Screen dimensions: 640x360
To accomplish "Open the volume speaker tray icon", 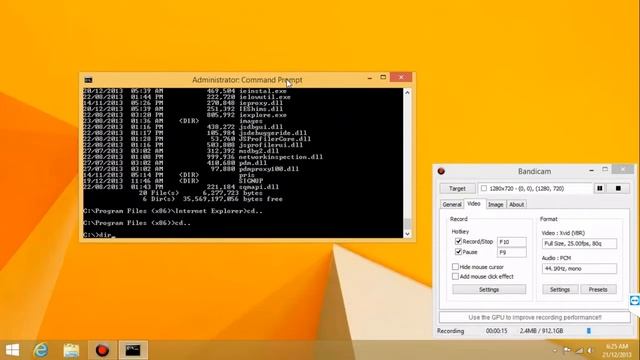I will point(590,350).
